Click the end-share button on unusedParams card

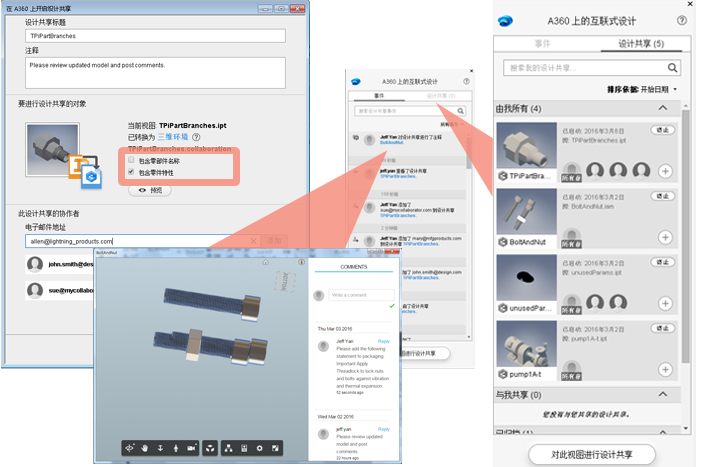tap(663, 262)
